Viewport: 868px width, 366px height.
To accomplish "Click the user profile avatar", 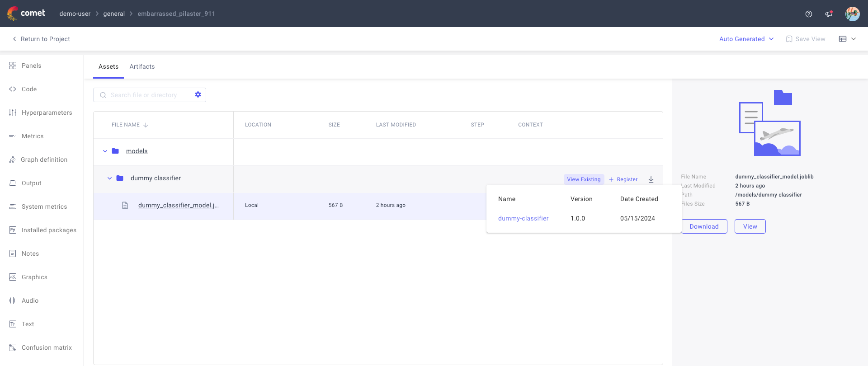I will point(852,14).
